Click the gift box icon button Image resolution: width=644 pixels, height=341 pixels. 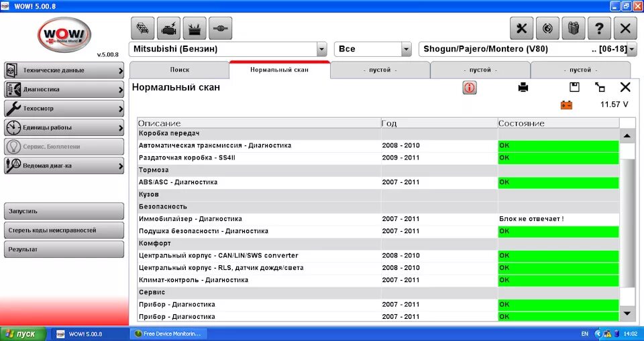[x=574, y=28]
